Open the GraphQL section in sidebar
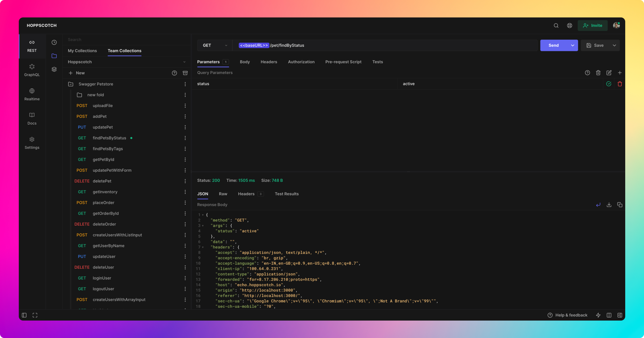This screenshot has height=338, width=644. tap(32, 70)
